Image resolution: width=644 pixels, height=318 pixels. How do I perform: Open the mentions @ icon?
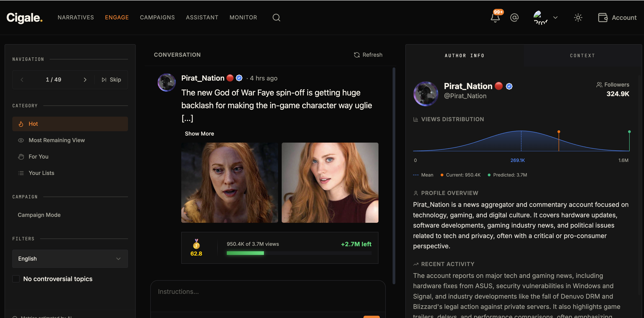click(x=514, y=18)
